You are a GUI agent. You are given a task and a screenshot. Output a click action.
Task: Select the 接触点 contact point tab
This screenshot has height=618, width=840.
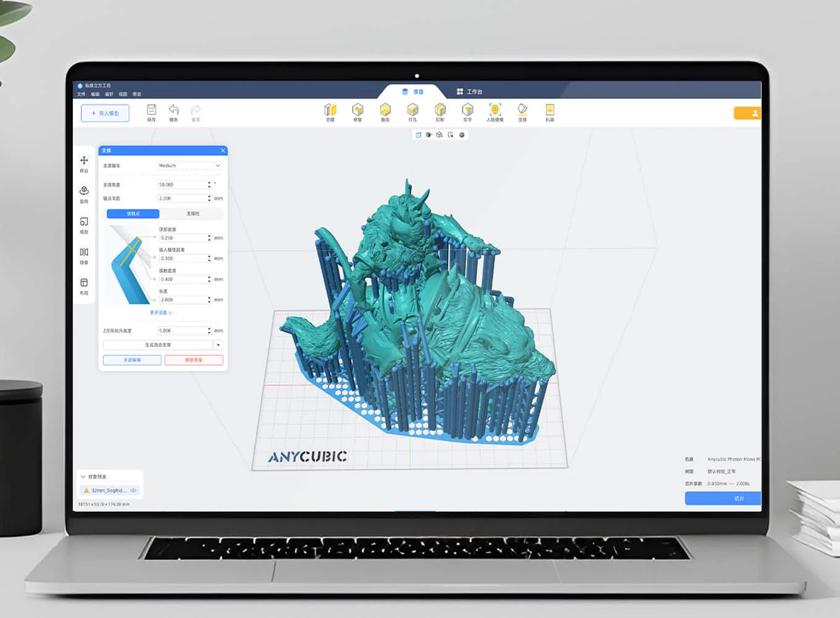[x=132, y=213]
